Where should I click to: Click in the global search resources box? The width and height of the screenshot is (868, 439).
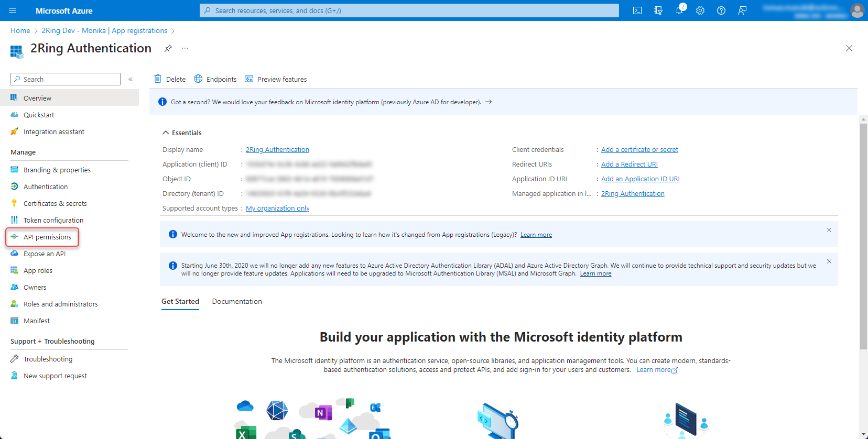[x=409, y=10]
